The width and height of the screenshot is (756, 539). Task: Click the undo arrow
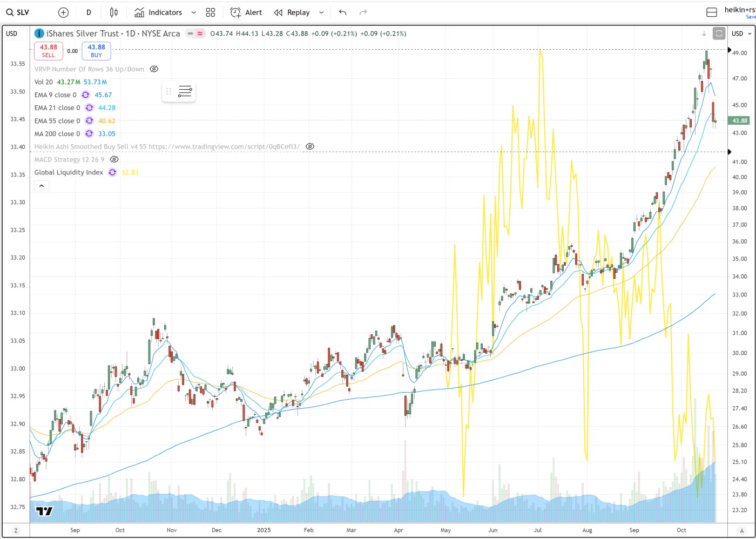click(x=342, y=12)
